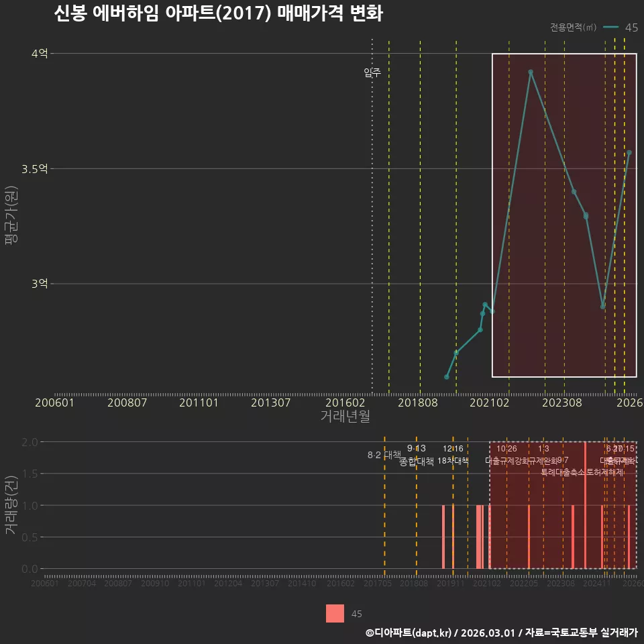Click the '201602' label on the price chart x-axis

345,402
